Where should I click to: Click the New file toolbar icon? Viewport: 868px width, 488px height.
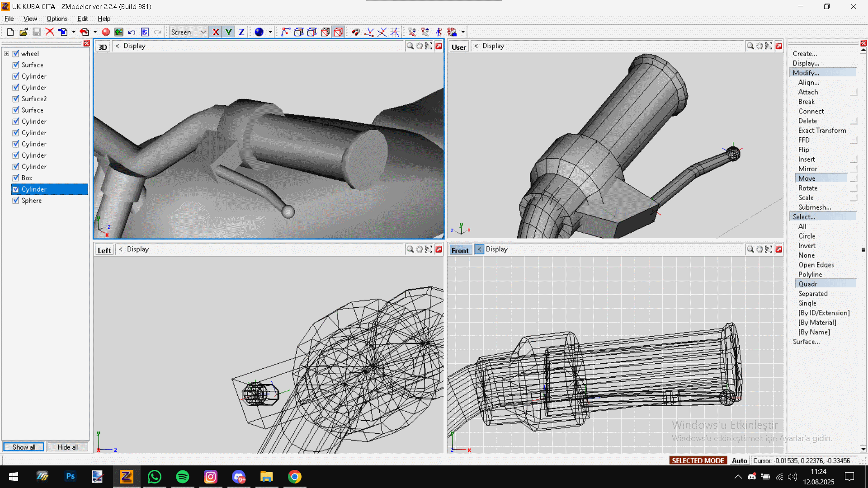pyautogui.click(x=10, y=32)
